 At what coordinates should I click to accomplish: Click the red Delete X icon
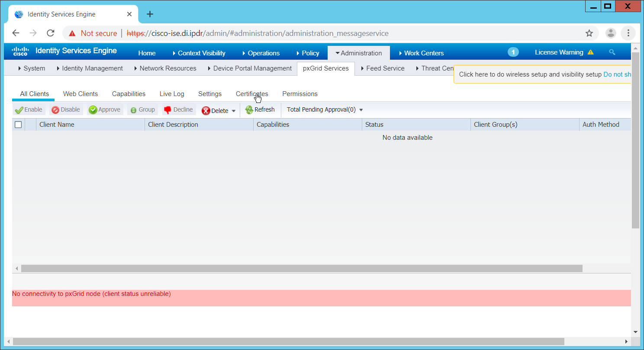pos(206,111)
